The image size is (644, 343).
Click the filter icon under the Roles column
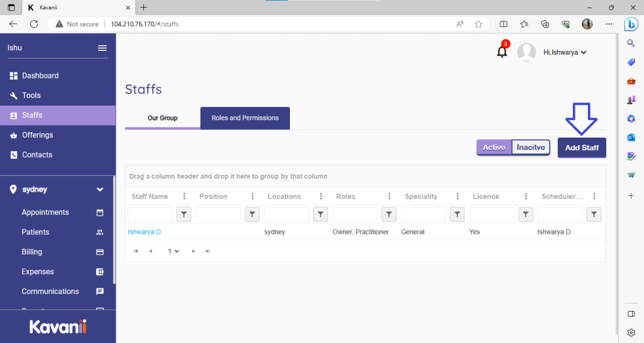[389, 215]
